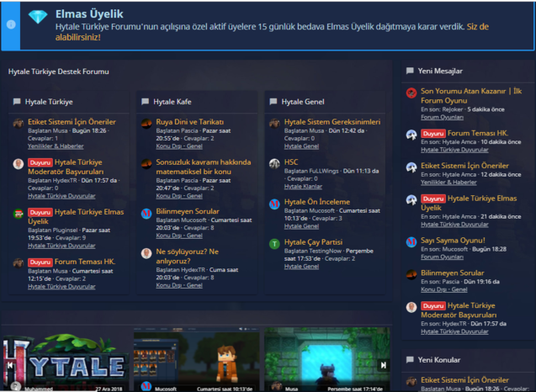Open Ne söylüyoruz? Ne anlıyoruz? topic

pos(188,257)
